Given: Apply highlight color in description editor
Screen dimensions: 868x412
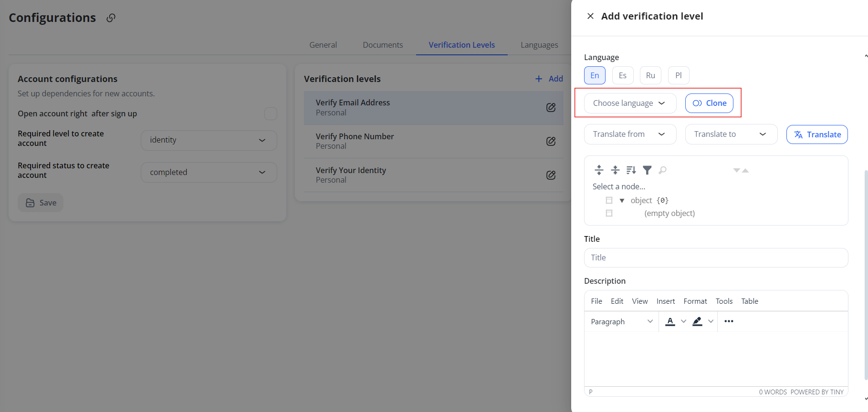Looking at the screenshot, I should 697,321.
